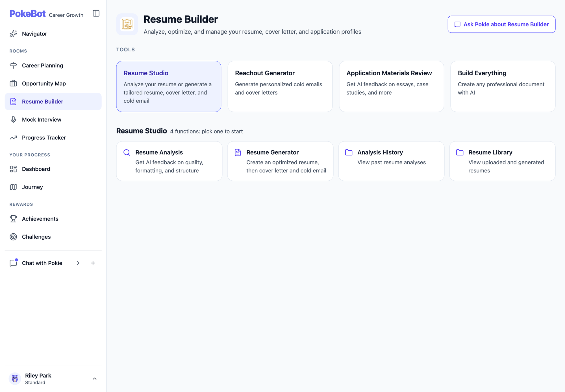Open the Analysis History function
Viewport: 565px width, 392px height.
[x=391, y=161]
